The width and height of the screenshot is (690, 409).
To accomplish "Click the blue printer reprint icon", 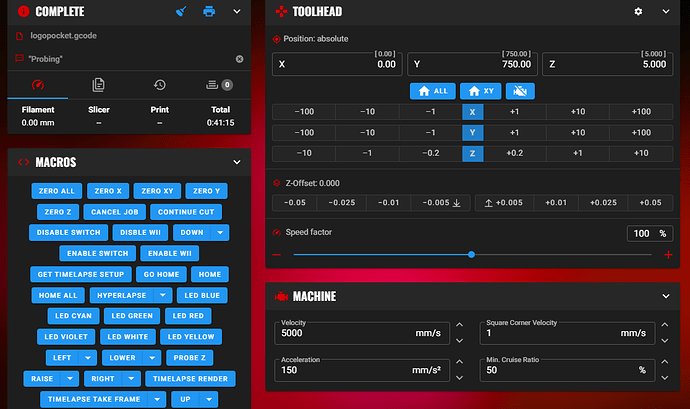I will [209, 12].
